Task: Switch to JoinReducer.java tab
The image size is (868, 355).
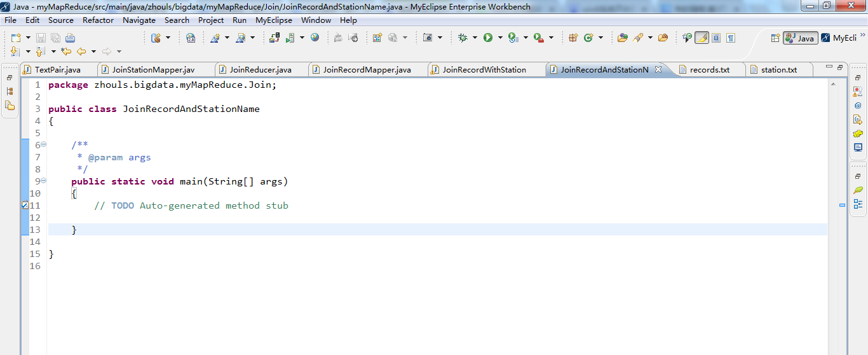Action: point(261,69)
